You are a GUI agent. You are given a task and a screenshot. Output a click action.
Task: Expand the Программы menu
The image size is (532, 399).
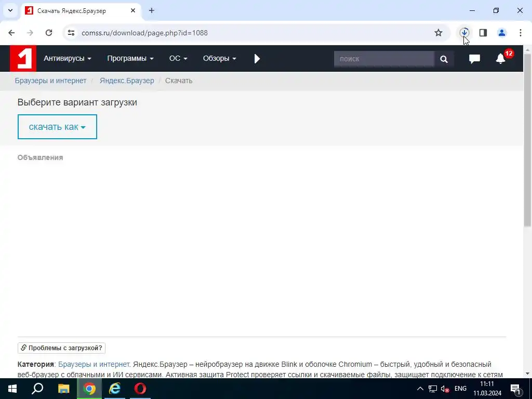click(130, 58)
